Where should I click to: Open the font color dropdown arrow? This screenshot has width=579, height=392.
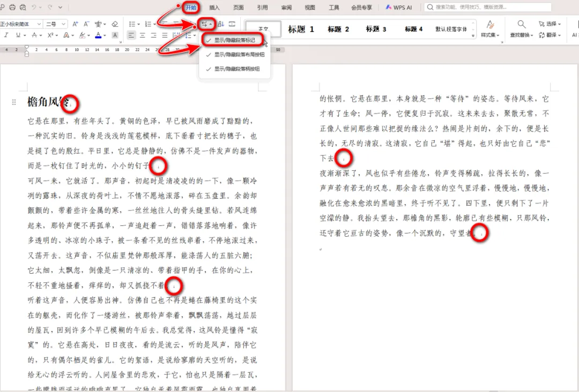coord(105,35)
